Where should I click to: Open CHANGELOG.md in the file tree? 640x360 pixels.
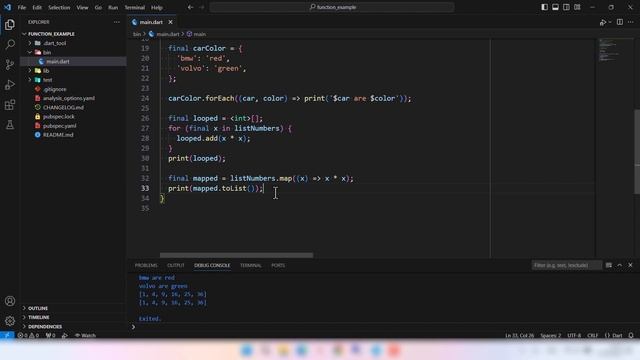click(x=63, y=107)
